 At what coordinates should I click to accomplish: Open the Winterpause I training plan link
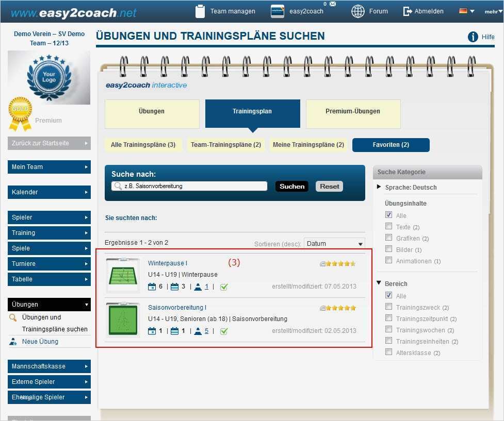tap(168, 263)
